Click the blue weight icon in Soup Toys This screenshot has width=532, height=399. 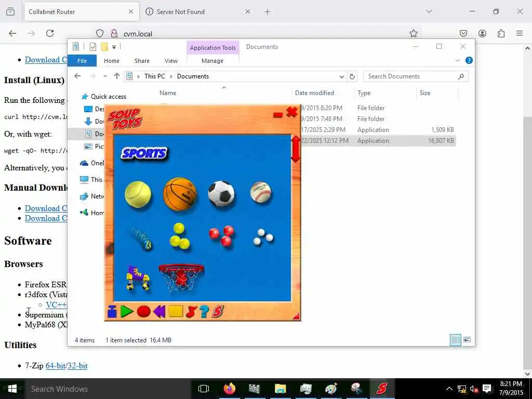(x=112, y=312)
